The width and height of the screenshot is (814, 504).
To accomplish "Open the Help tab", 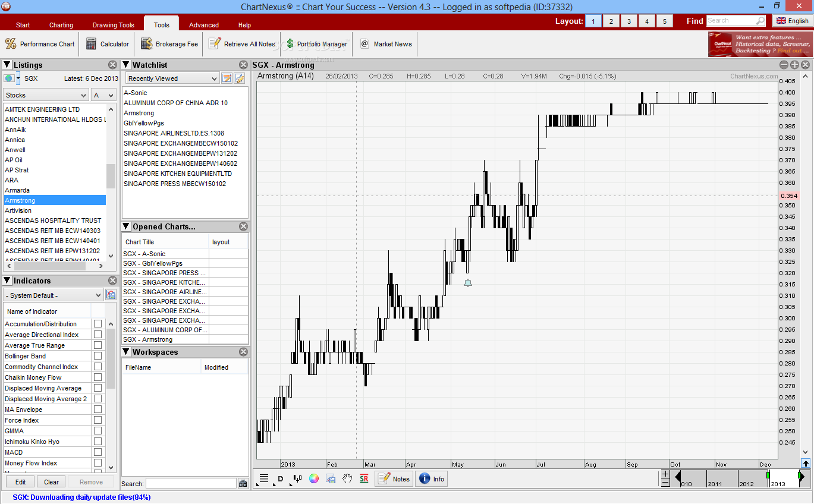I will [x=244, y=25].
